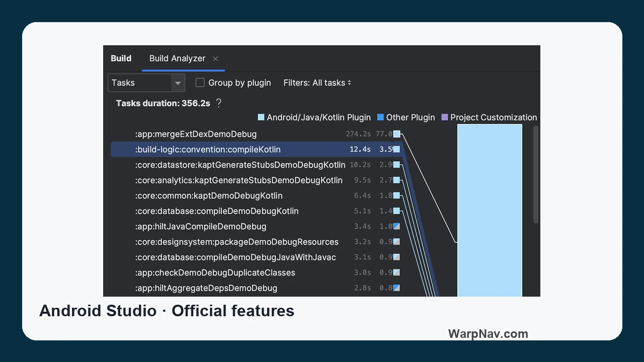Image resolution: width=644 pixels, height=362 pixels.
Task: Click the Tasks combo box arrow
Action: (178, 83)
